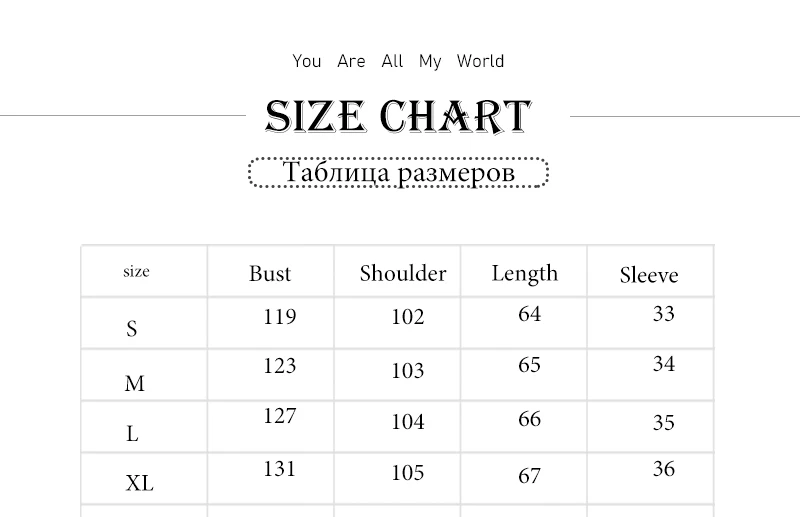This screenshot has width=800, height=517.
Task: Select length value 66 in L row
Action: coord(529,419)
